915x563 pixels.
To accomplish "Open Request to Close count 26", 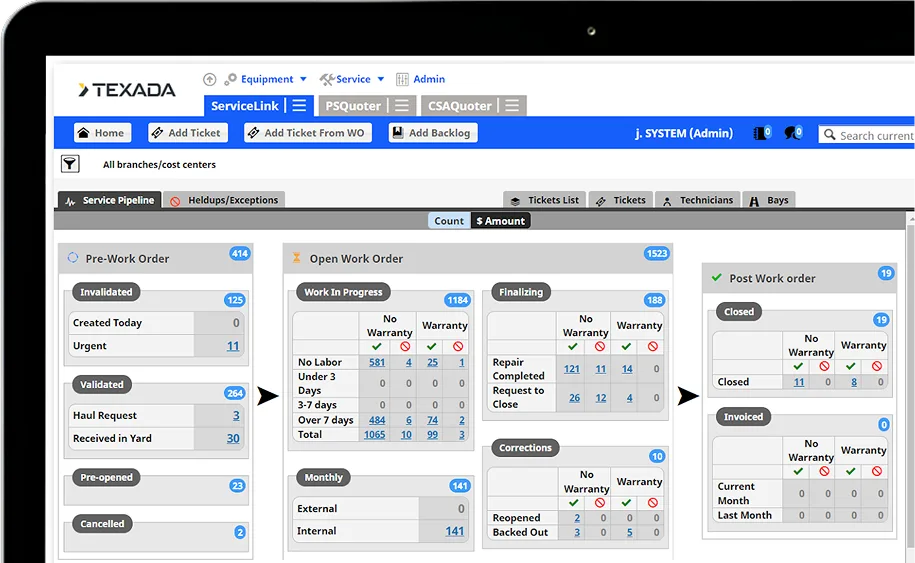I will 575,397.
